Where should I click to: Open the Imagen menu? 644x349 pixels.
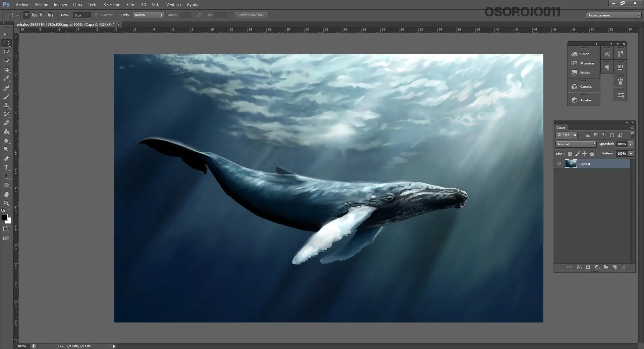[x=60, y=5]
